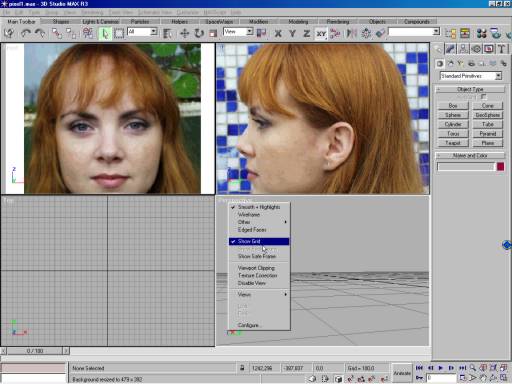The image size is (512, 384).
Task: Select the Geometry category icon
Action: coord(440,63)
